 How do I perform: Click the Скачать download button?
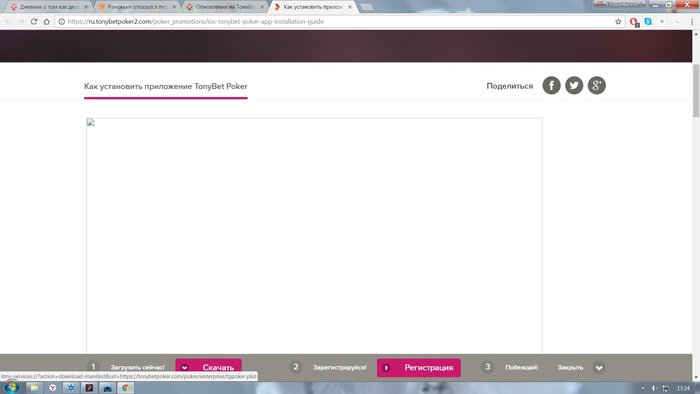pos(208,367)
